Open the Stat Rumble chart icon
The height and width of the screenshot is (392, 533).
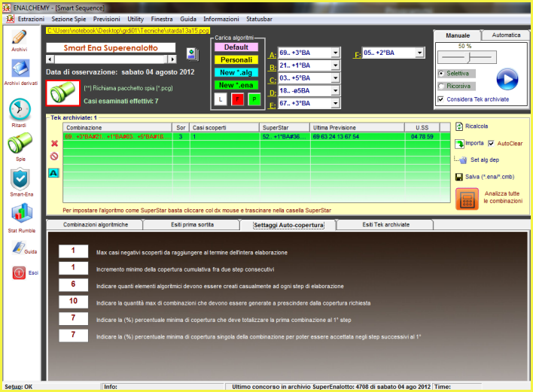pyautogui.click(x=22, y=214)
